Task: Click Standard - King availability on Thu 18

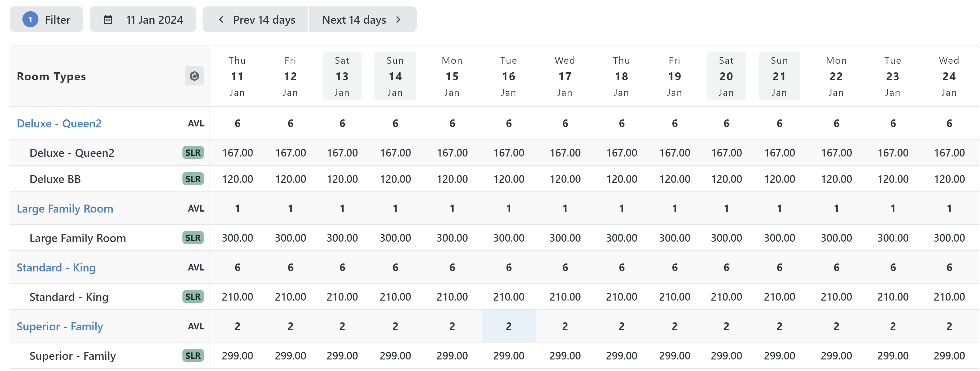Action: click(622, 268)
